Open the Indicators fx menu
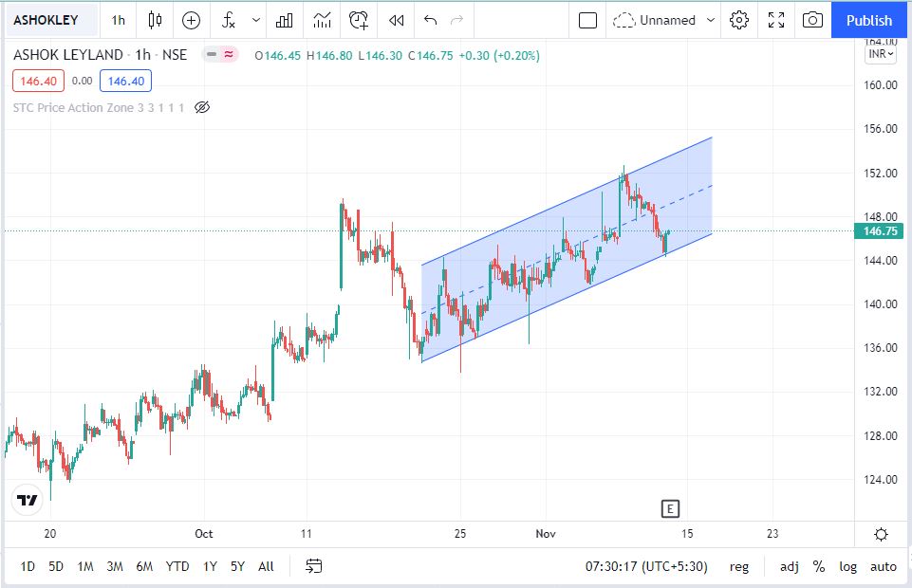The height and width of the screenshot is (588, 912). coord(229,20)
